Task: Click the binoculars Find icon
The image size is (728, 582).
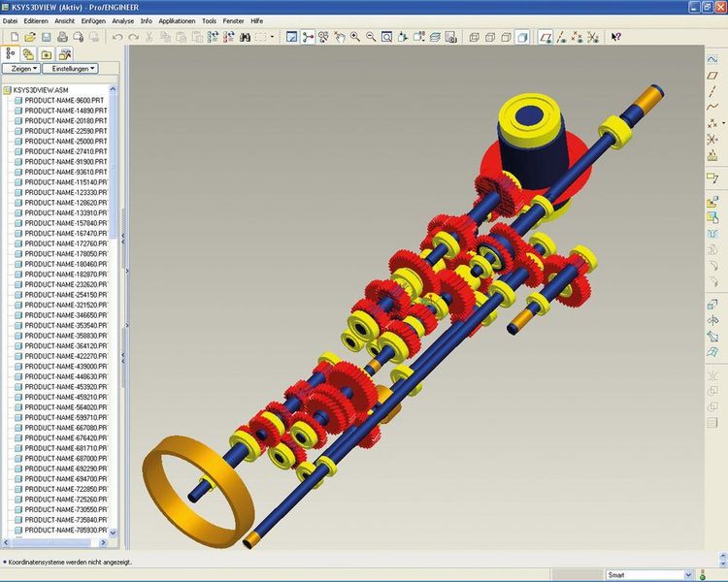Action: (x=246, y=37)
